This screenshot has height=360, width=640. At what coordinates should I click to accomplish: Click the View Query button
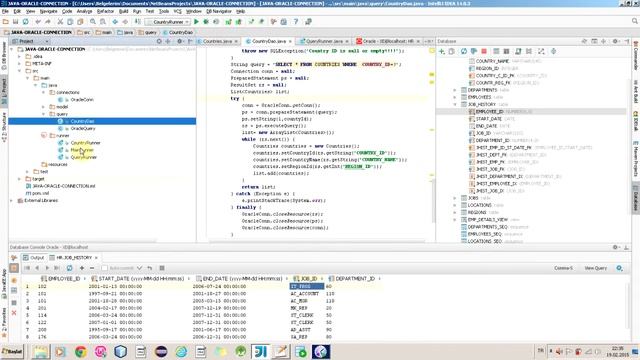tap(596, 268)
